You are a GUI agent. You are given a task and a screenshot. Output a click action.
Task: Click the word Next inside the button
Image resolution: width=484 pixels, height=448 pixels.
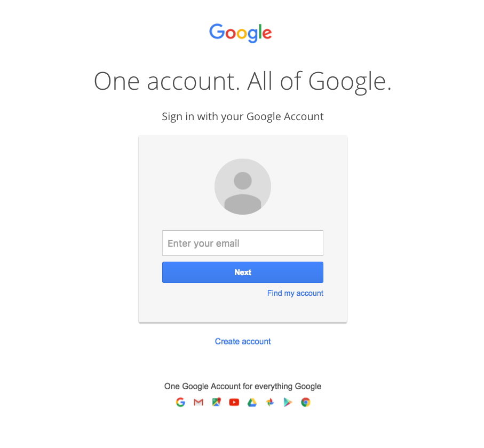[243, 272]
